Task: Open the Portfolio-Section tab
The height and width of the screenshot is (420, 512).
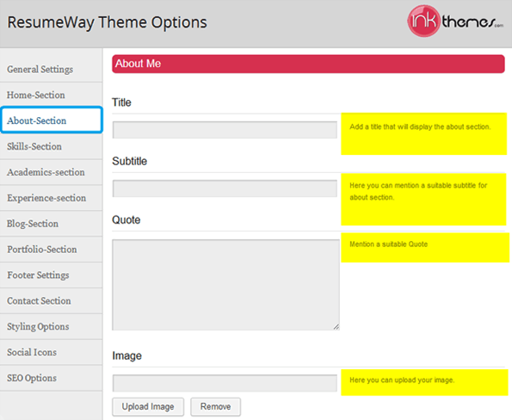Action: (52, 250)
